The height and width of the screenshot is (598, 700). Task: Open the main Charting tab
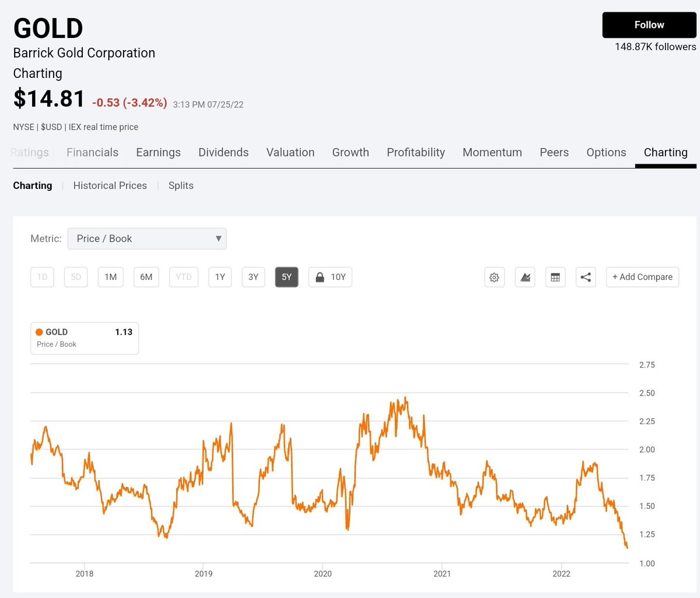point(666,152)
